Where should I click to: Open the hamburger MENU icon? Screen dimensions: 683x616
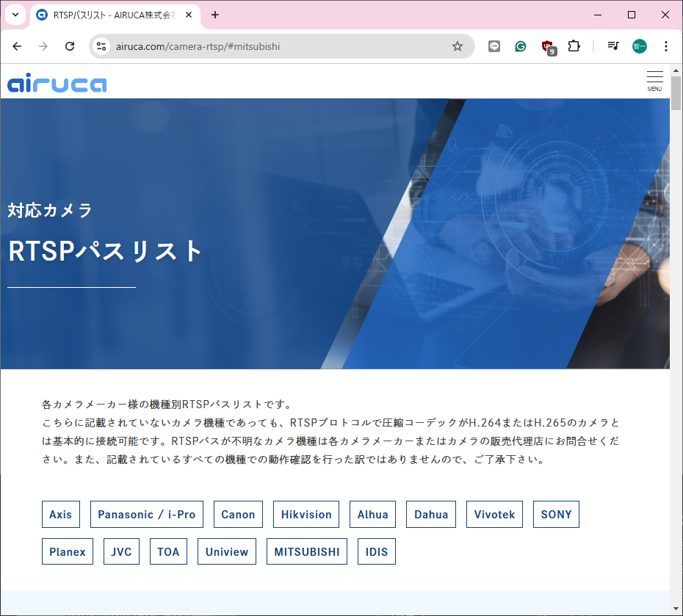pos(654,81)
